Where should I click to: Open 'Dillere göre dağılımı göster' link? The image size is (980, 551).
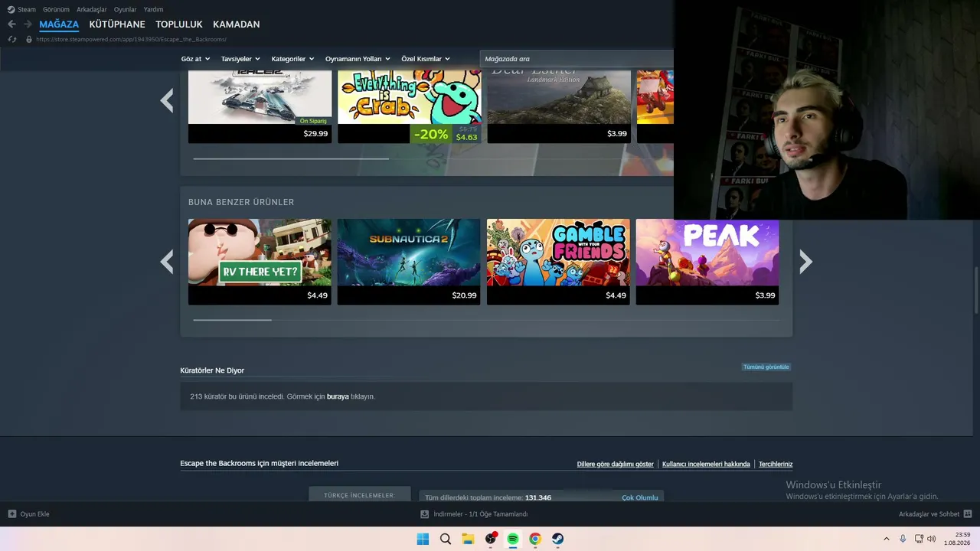(x=616, y=465)
